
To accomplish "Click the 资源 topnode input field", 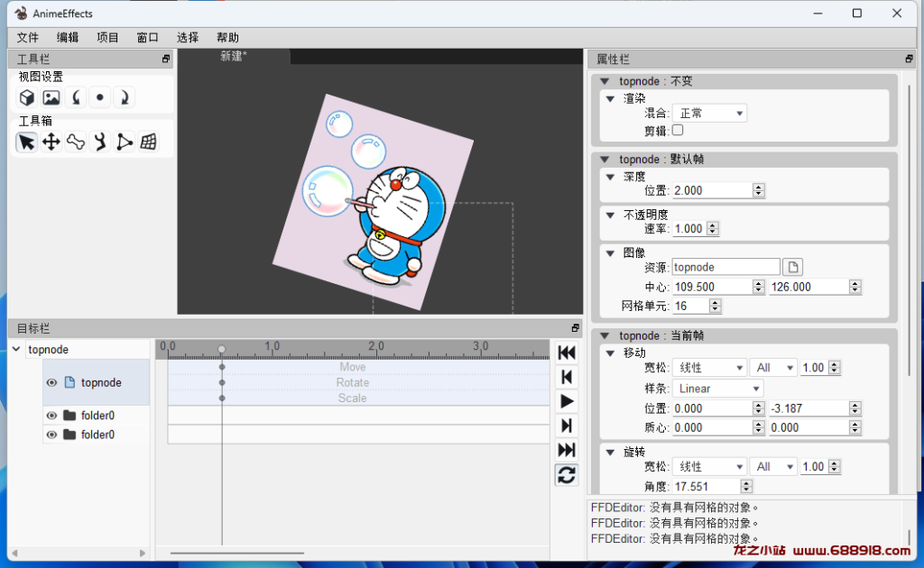I will [x=726, y=267].
